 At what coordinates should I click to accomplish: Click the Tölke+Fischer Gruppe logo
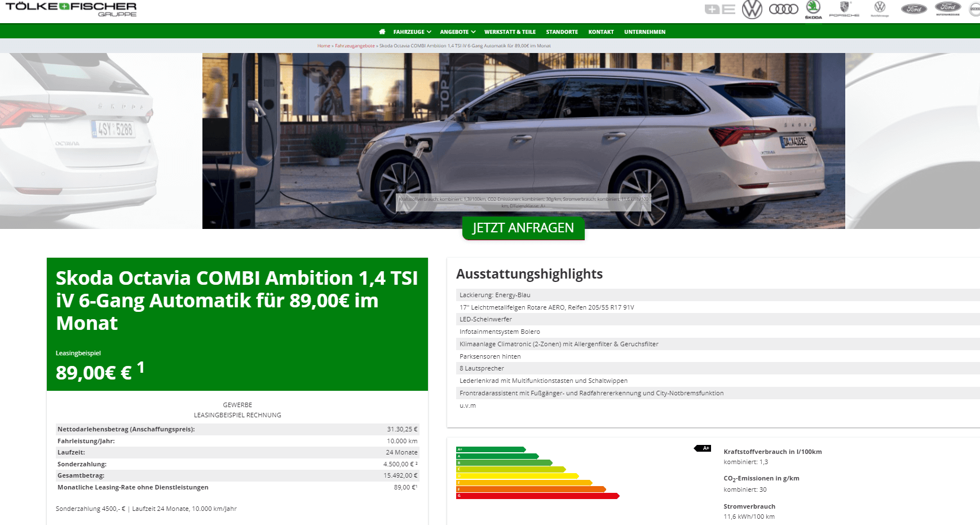71,9
